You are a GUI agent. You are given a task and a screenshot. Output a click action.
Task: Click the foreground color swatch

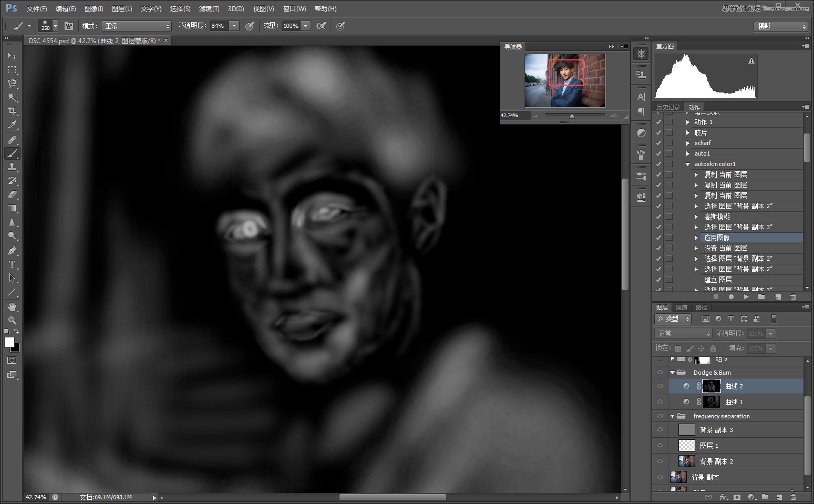coord(9,342)
